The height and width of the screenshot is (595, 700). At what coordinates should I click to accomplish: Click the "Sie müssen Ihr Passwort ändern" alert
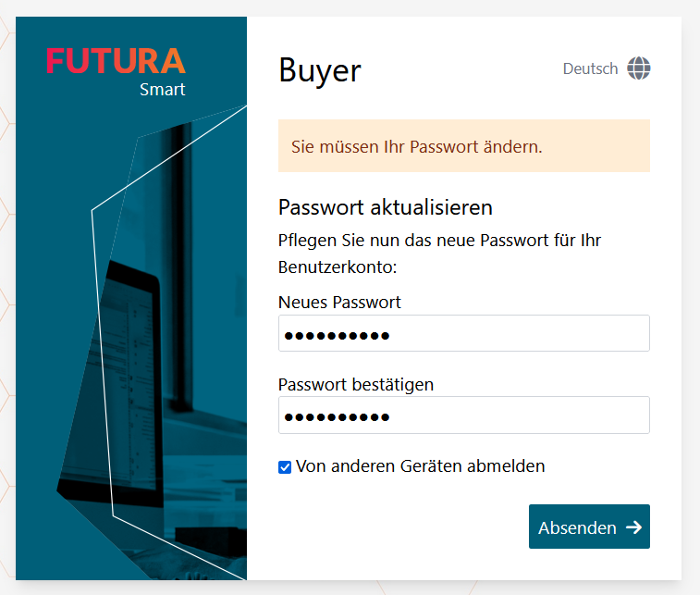[463, 146]
